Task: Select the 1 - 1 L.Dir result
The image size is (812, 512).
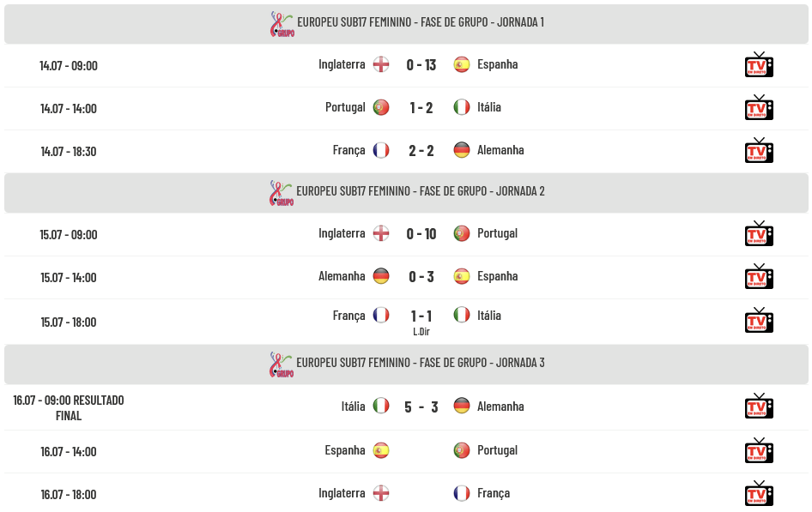Action: click(x=421, y=321)
